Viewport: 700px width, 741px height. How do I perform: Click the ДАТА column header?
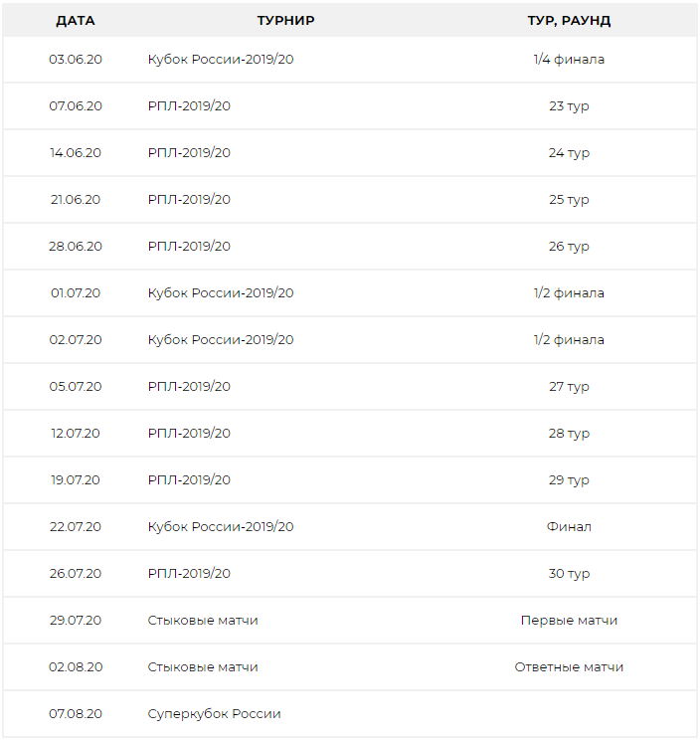(x=76, y=21)
